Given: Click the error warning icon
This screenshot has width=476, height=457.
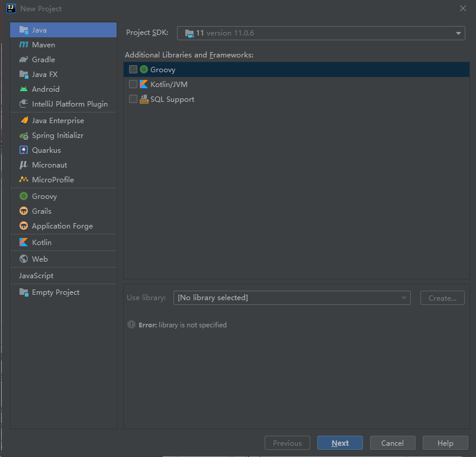Looking at the screenshot, I should 131,324.
